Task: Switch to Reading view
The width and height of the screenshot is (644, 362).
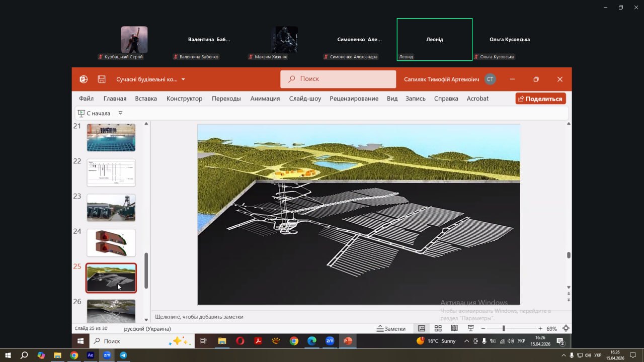Action: pyautogui.click(x=454, y=328)
